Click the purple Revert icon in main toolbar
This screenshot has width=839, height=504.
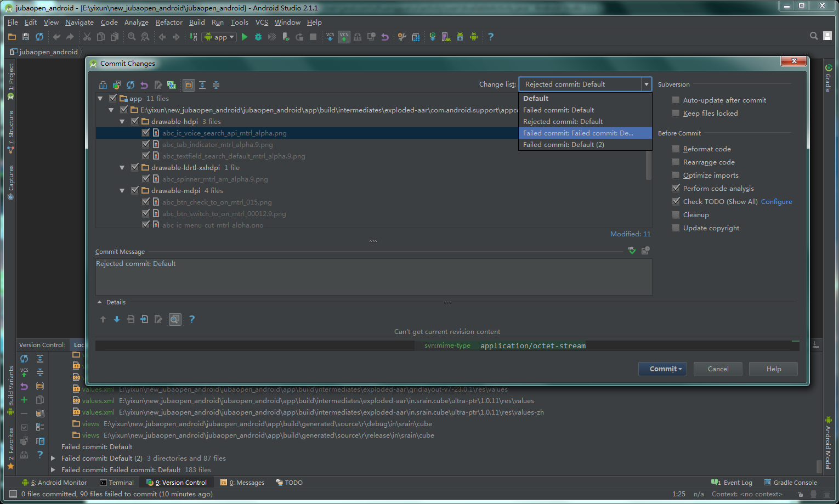tap(385, 37)
